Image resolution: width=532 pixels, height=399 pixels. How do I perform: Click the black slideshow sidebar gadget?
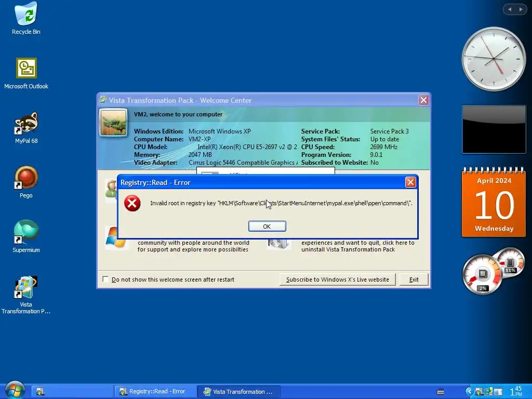[494, 129]
